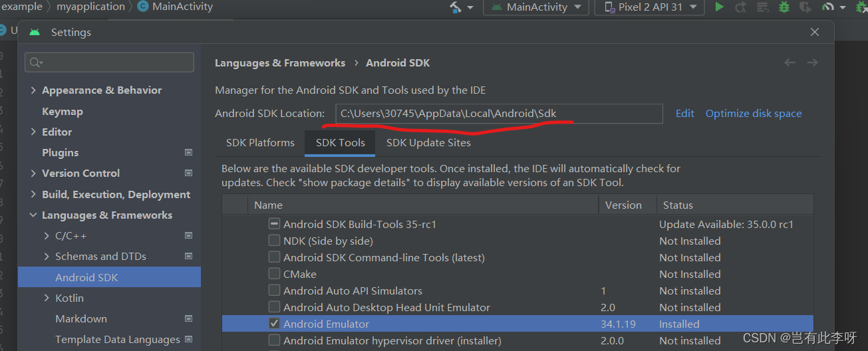The height and width of the screenshot is (351, 868).
Task: Click the Edit link for SDK location
Action: 685,113
